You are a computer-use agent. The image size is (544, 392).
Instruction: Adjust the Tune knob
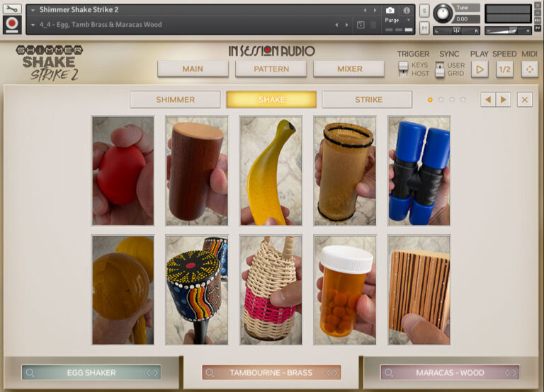(x=442, y=13)
